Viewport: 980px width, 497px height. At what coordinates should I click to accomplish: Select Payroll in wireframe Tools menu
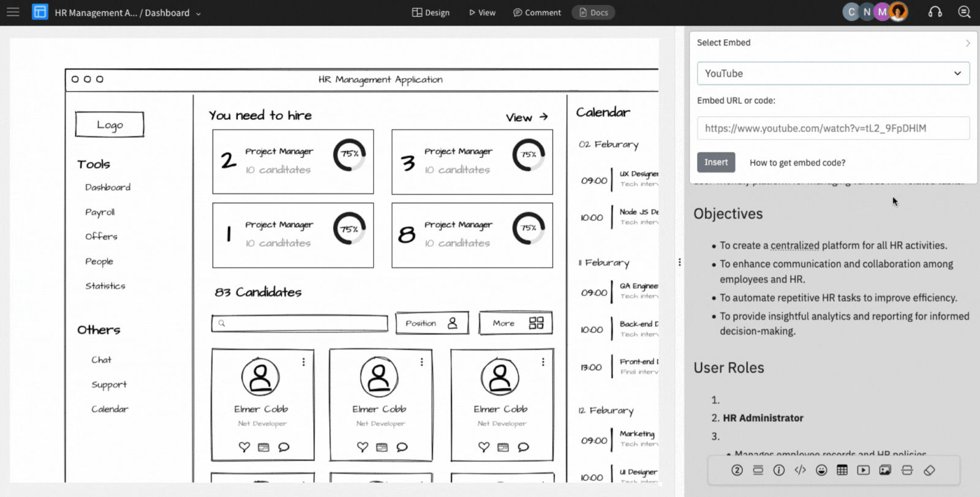pyautogui.click(x=100, y=212)
